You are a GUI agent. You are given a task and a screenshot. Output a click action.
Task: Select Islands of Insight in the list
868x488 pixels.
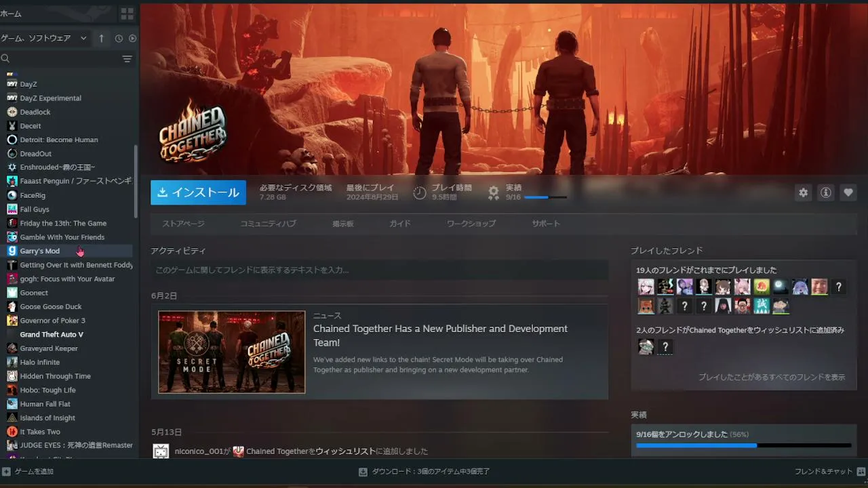47,418
